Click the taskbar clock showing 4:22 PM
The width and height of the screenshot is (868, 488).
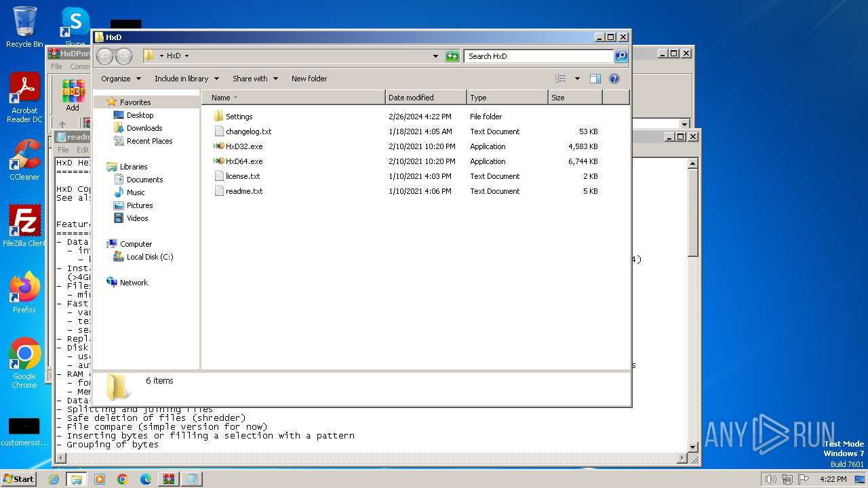(x=833, y=479)
